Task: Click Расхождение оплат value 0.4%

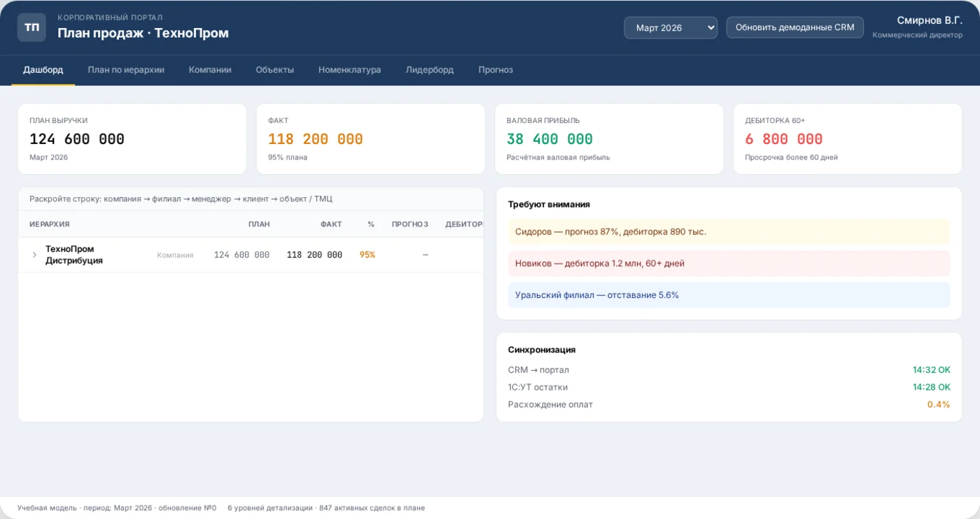Action: 939,404
